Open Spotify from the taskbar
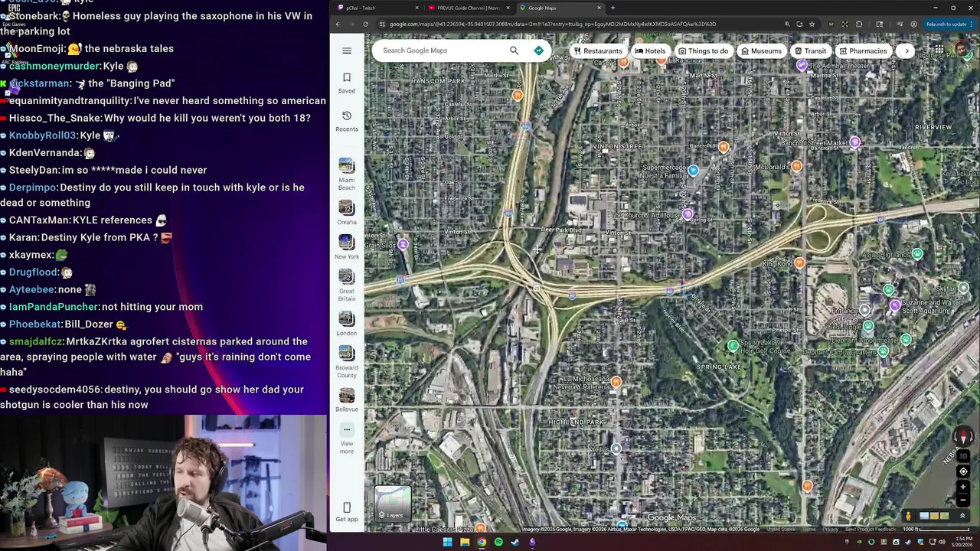This screenshot has height=551, width=980. point(498,542)
